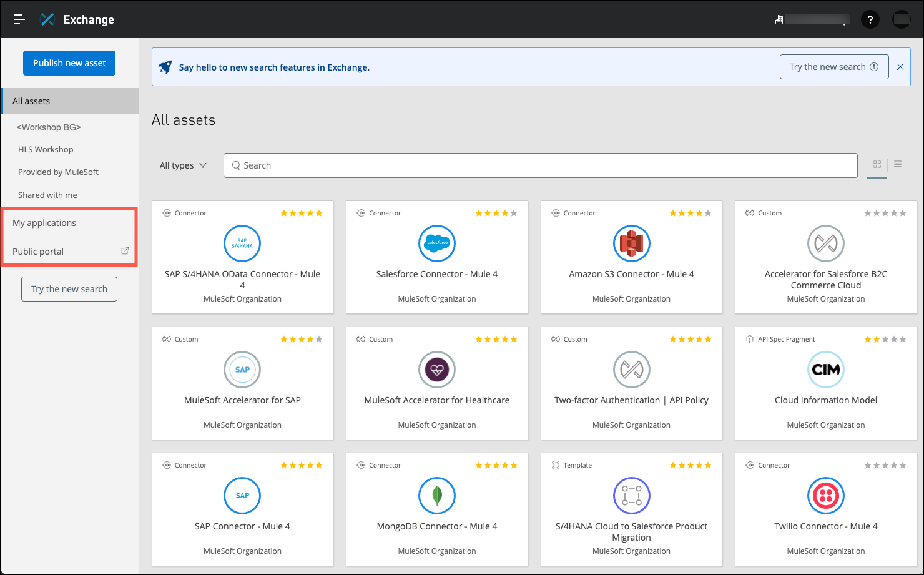924x575 pixels.
Task: Open the user avatar menu
Action: [x=902, y=19]
